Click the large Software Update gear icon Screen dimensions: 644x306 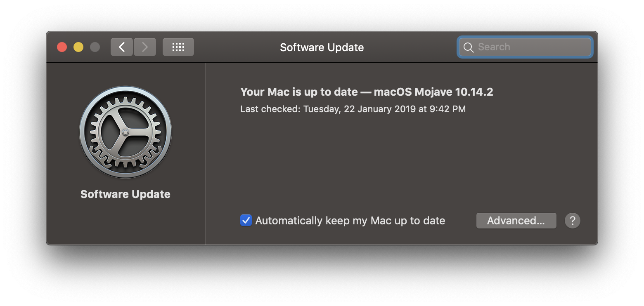125,132
